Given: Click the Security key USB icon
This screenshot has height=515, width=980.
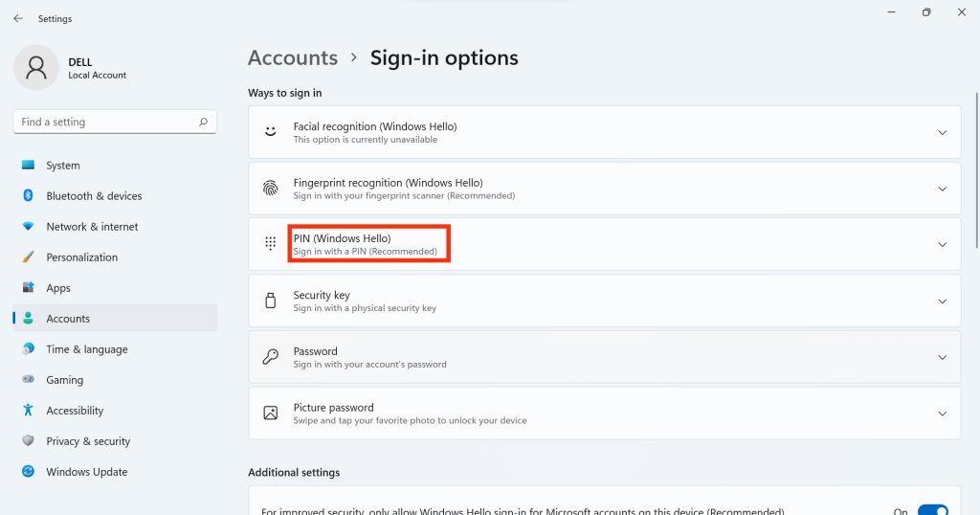Looking at the screenshot, I should (270, 301).
